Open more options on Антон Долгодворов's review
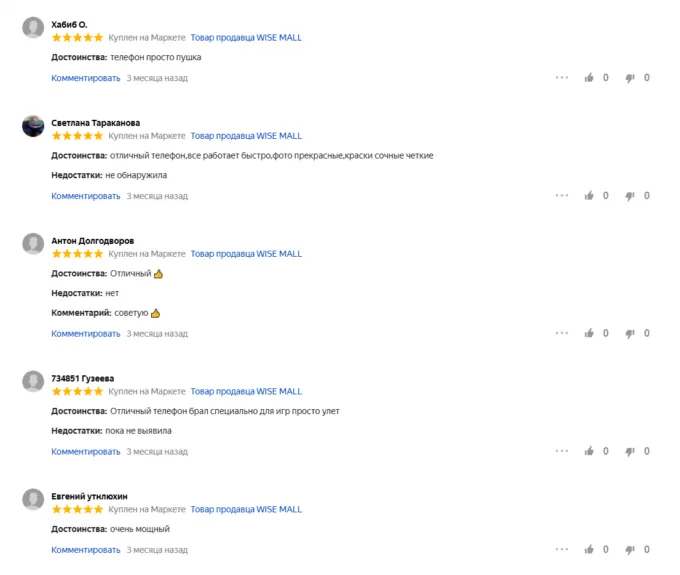Image resolution: width=680 pixels, height=575 pixels. click(x=561, y=333)
